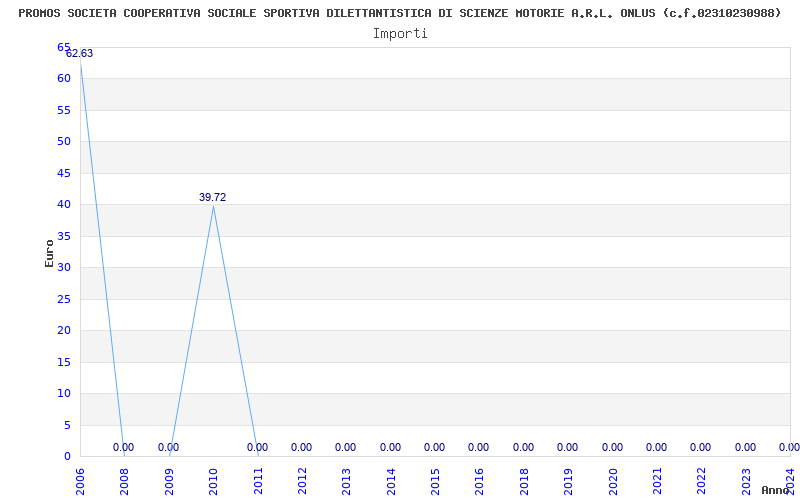This screenshot has height=500, width=800.
Task: Click the 20 tick on the Euro axis
Action: (x=64, y=331)
